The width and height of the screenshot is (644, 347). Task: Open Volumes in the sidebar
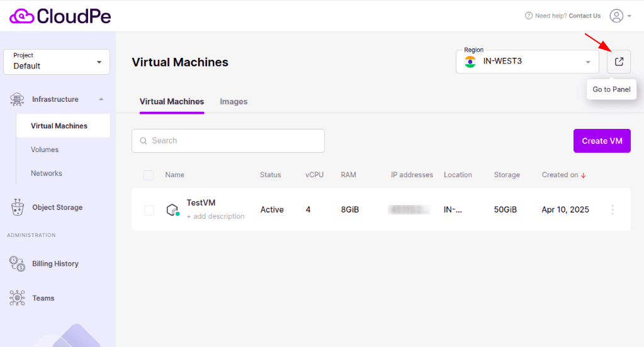45,150
